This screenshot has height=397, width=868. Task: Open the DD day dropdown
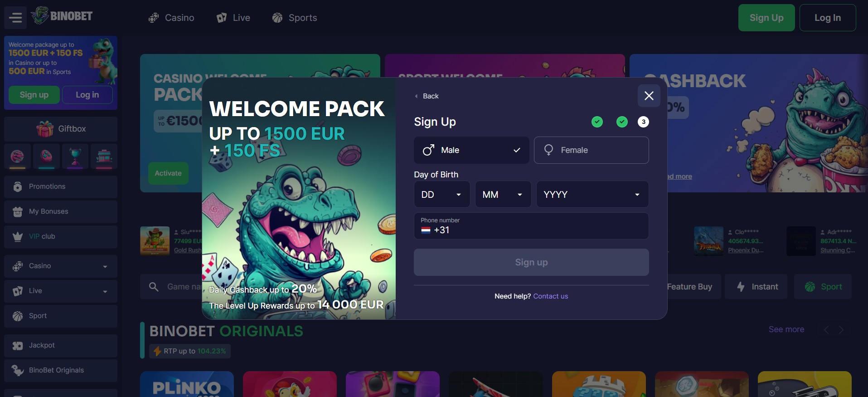[x=441, y=195]
